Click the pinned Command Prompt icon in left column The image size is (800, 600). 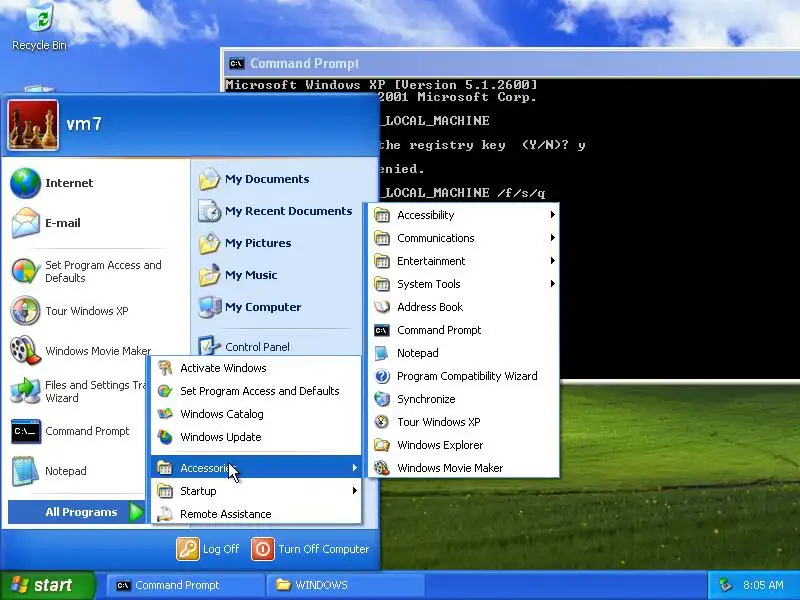(x=26, y=432)
